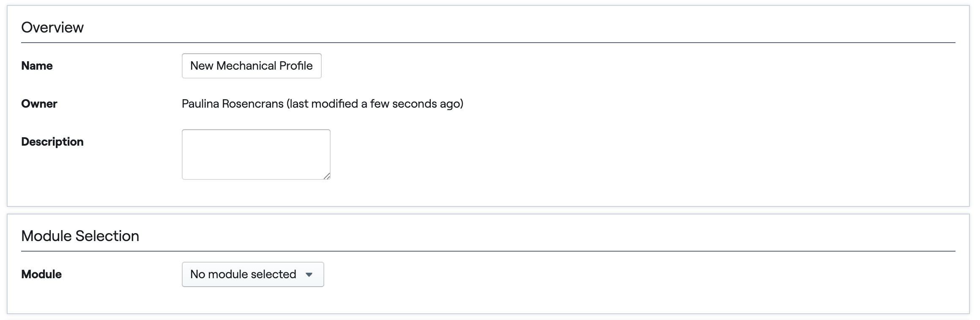
Task: Click the Owner field label
Action: (x=39, y=104)
